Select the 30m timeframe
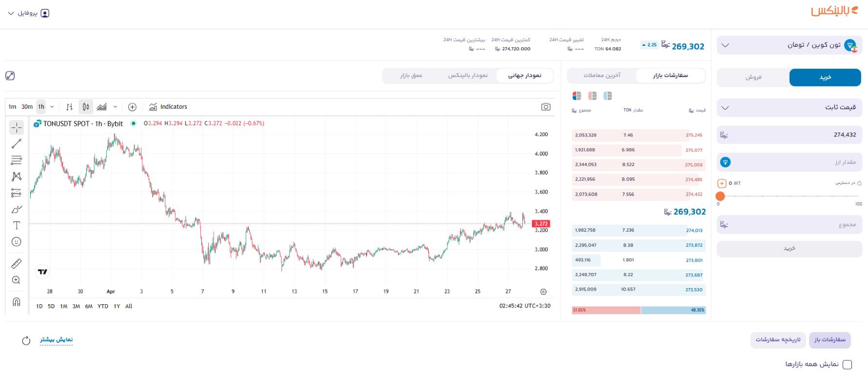This screenshot has height=390, width=868. 27,107
